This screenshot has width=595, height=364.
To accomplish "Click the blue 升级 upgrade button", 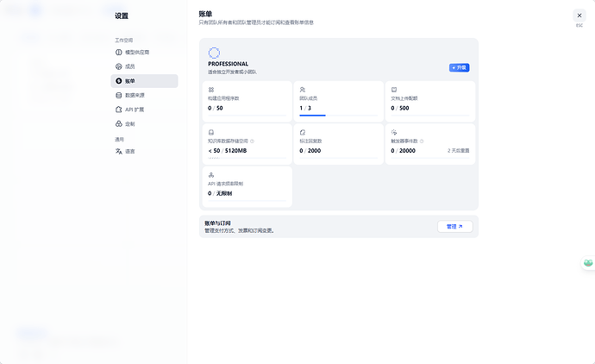I will point(459,67).
